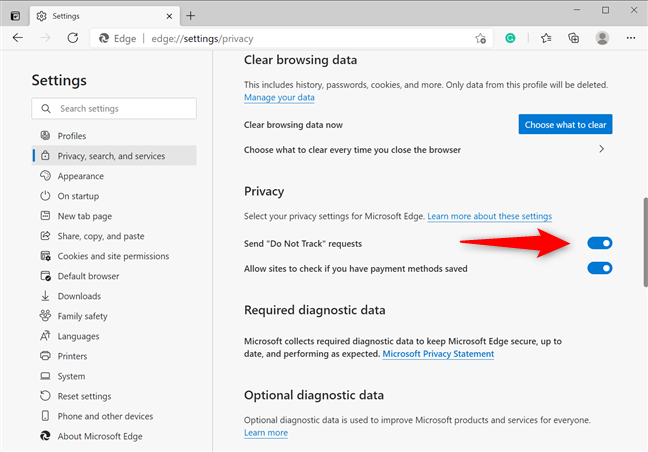
Task: Open the tab actions menu icon
Action: pos(15,16)
